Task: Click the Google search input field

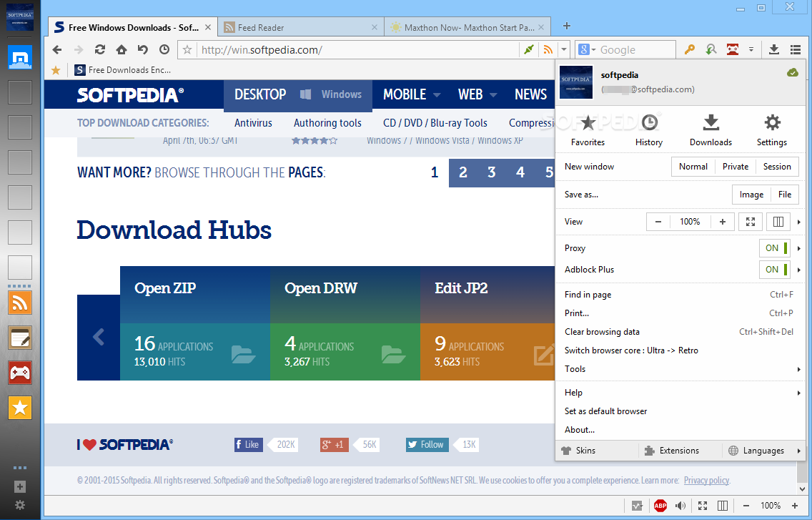Action: coord(636,50)
